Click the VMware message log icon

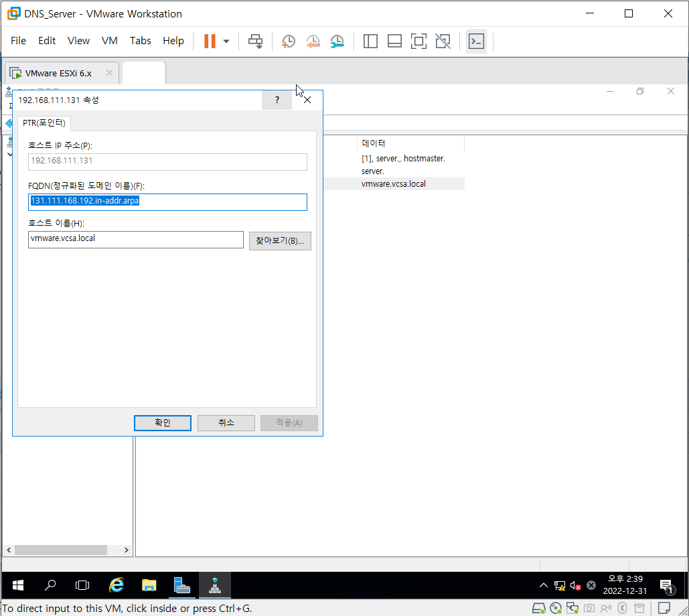click(x=664, y=608)
